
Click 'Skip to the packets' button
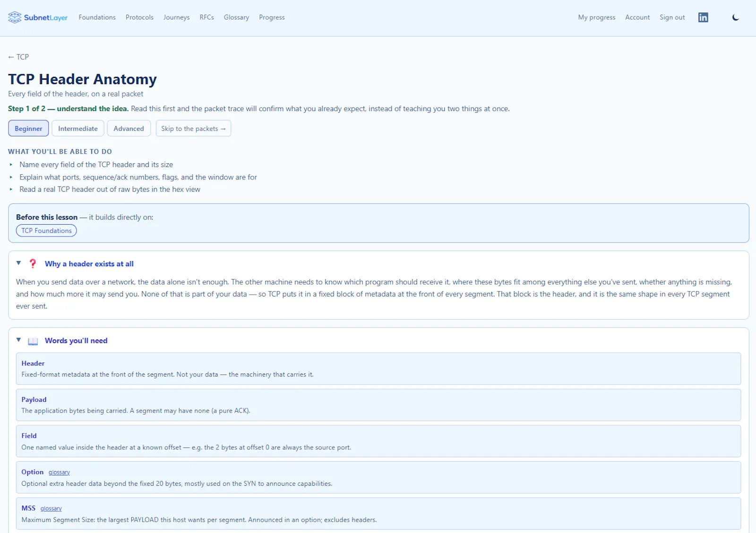193,128
